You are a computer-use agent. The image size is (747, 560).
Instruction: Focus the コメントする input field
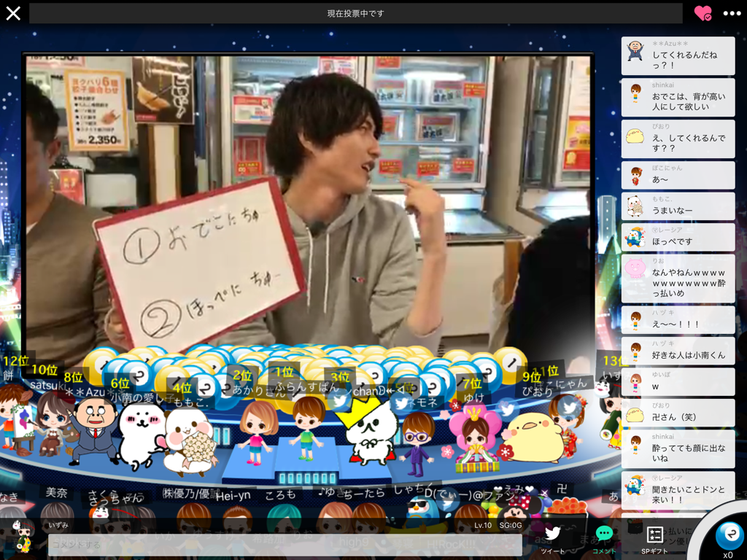point(285,544)
